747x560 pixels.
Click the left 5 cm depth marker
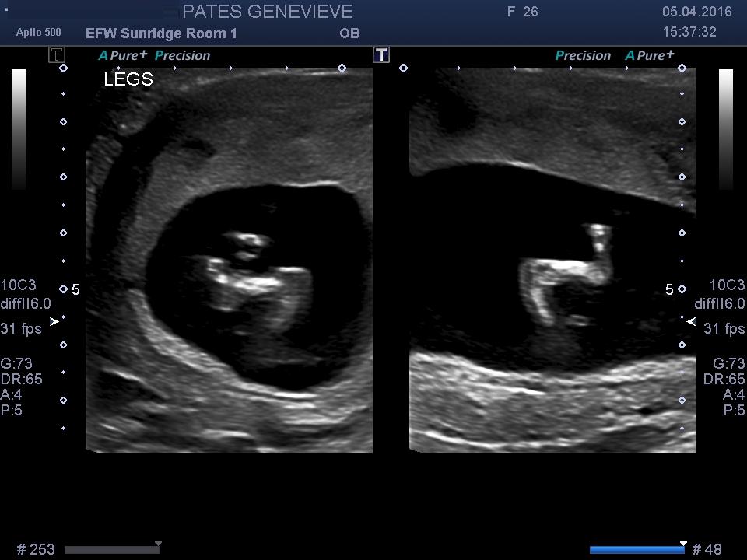(x=75, y=290)
